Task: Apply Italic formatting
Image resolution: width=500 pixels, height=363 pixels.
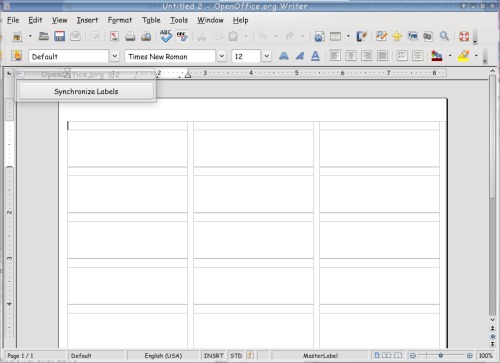Action: tap(300, 56)
